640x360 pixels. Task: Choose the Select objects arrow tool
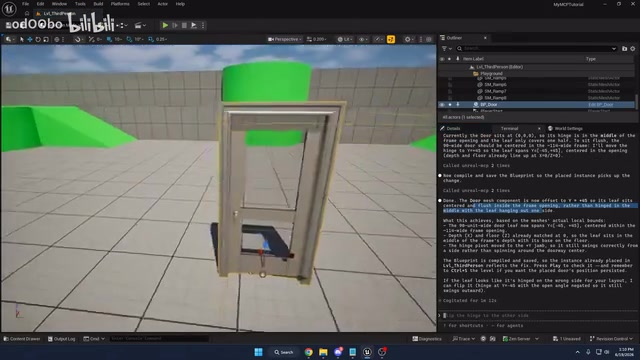click(22, 40)
